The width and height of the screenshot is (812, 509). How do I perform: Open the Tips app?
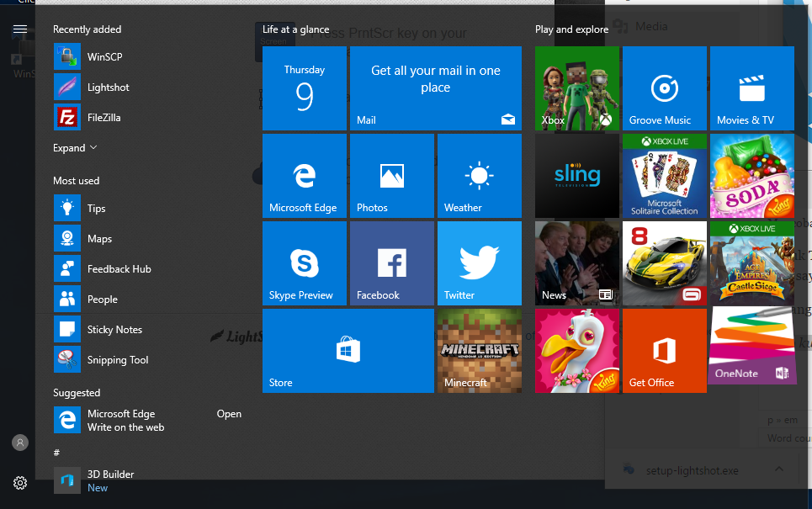(x=147, y=208)
